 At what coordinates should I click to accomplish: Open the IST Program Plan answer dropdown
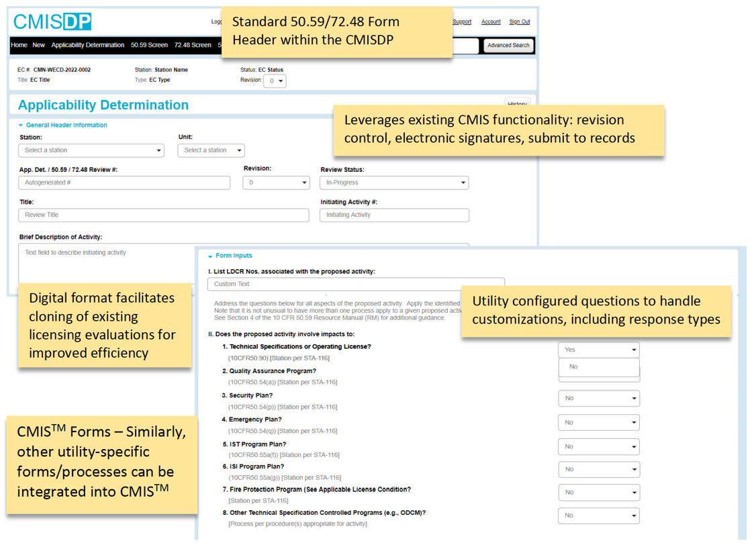(x=599, y=446)
